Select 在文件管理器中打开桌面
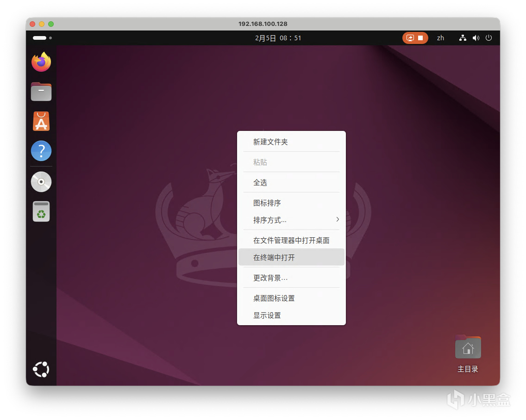The width and height of the screenshot is (526, 420). tap(291, 241)
